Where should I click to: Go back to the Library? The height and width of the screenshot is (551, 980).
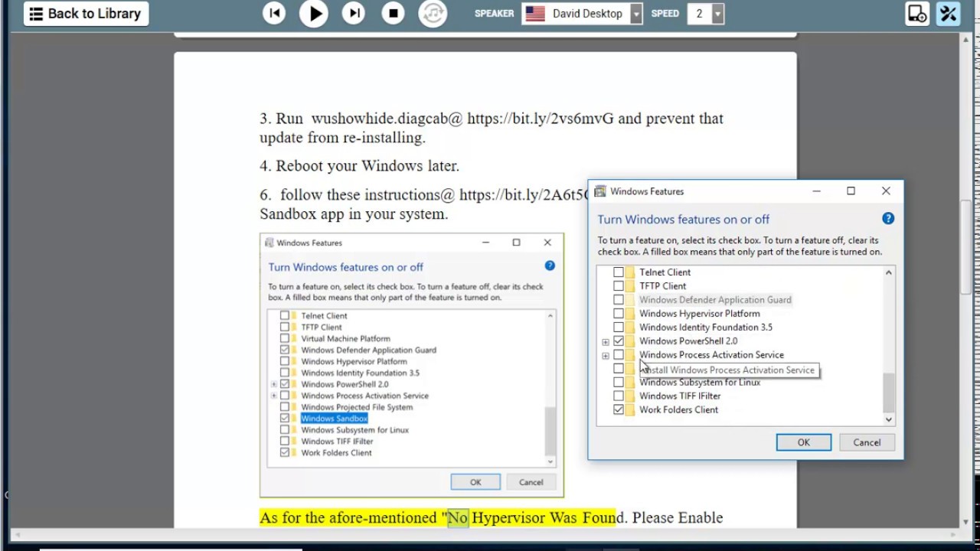(x=86, y=14)
